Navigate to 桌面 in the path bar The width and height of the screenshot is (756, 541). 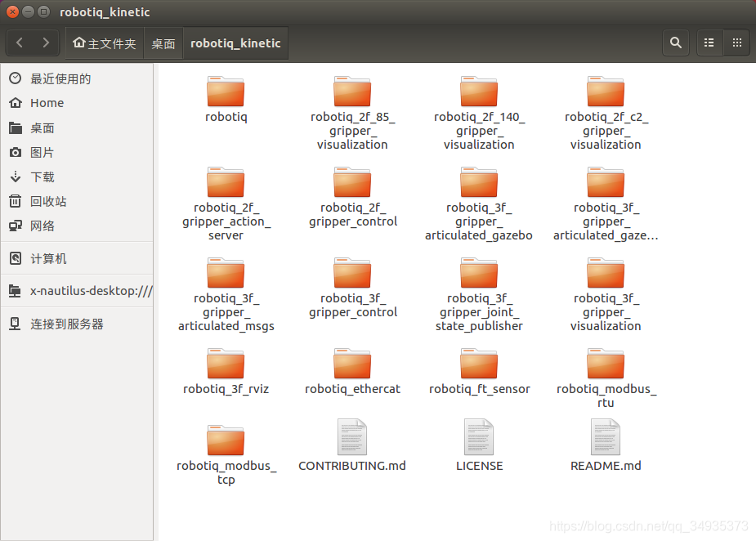tap(163, 43)
